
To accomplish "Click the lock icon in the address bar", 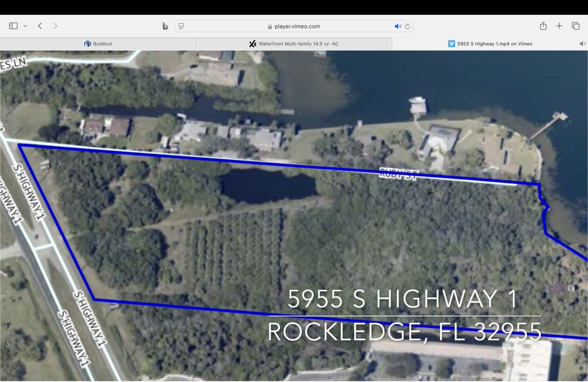I will [x=270, y=26].
